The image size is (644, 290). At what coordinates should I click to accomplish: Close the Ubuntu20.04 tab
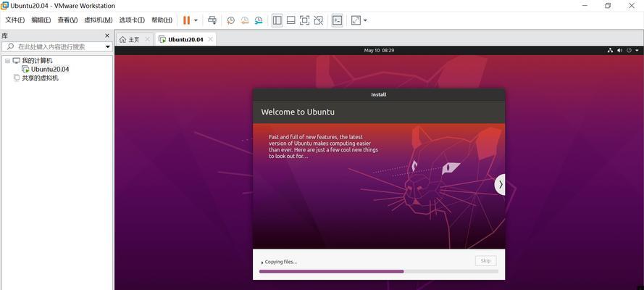210,39
